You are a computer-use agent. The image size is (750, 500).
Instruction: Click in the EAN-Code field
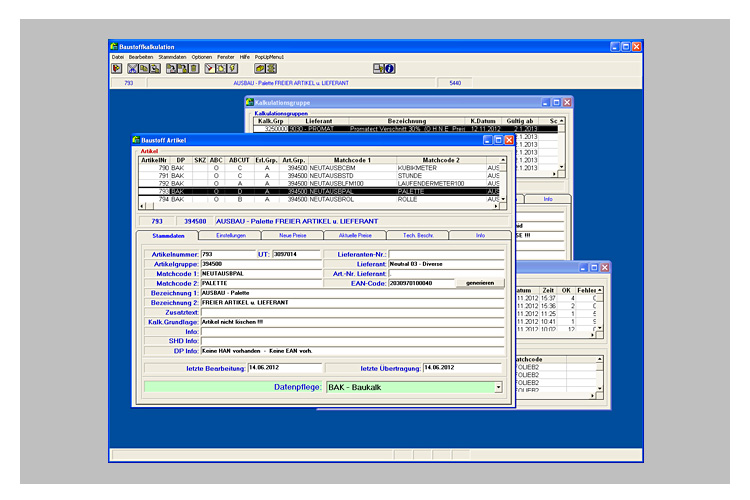pos(421,283)
